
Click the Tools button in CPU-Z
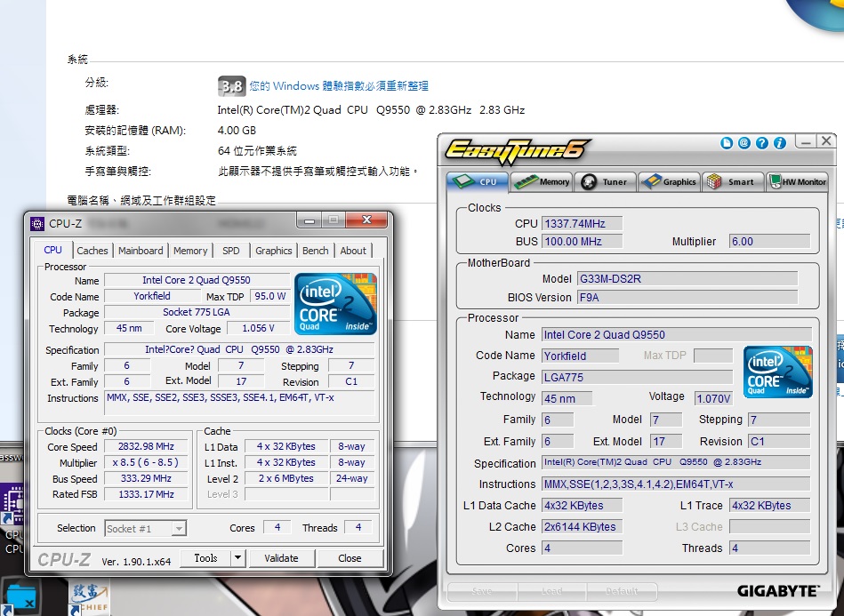[x=205, y=558]
